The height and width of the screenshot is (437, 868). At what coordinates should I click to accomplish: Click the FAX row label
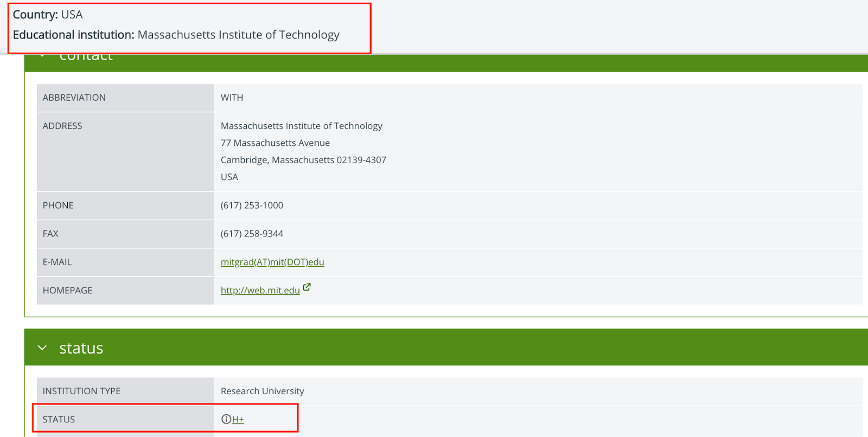click(50, 234)
